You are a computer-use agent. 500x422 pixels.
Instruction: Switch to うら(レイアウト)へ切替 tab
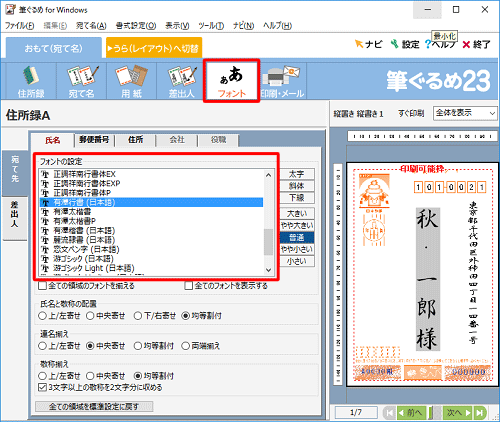point(154,49)
